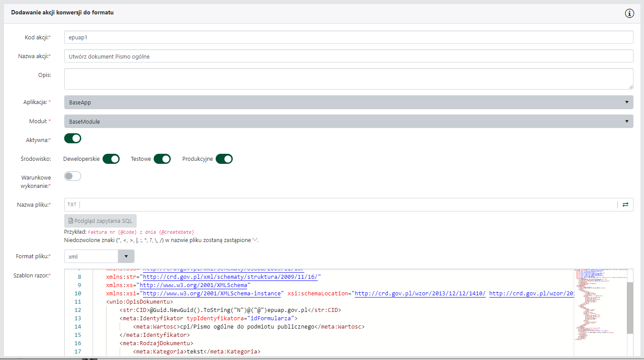644x360 pixels.
Task: Click the code editor vertical scrollbar
Action: pos(630,308)
